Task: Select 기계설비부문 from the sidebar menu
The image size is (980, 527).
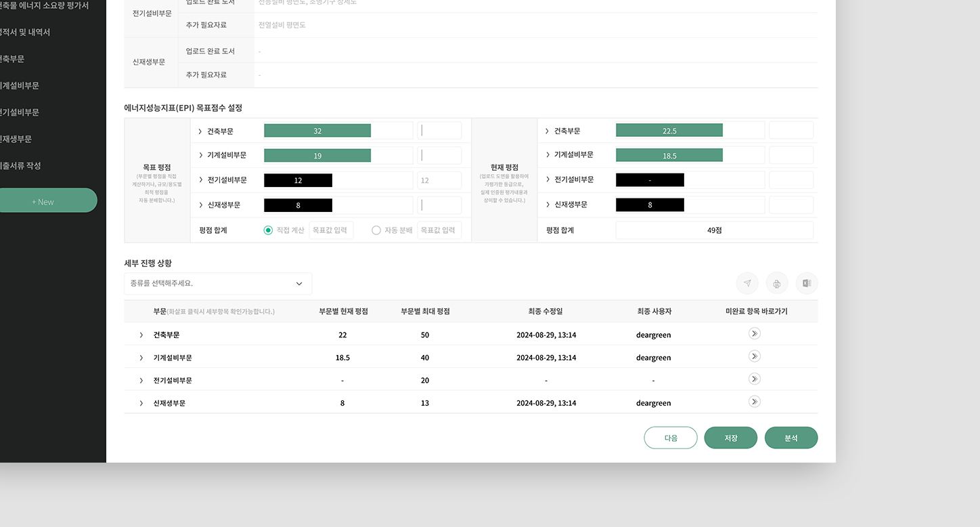Action: click(x=19, y=85)
